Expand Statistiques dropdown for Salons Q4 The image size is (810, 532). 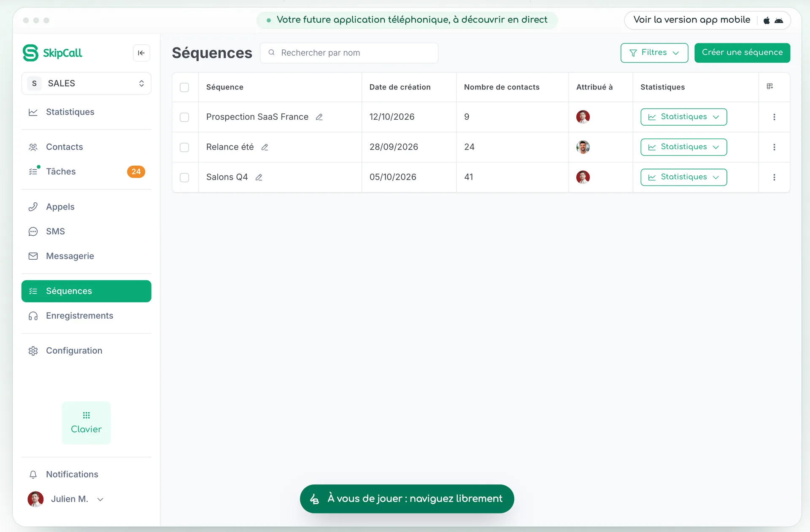pyautogui.click(x=683, y=177)
